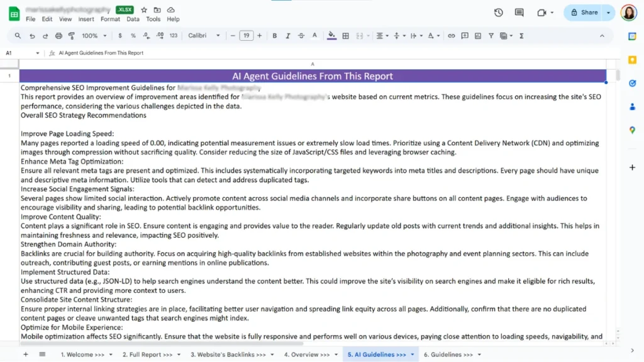Open the Share options dropdown arrow
Screen dimensions: 644x362
click(x=608, y=13)
